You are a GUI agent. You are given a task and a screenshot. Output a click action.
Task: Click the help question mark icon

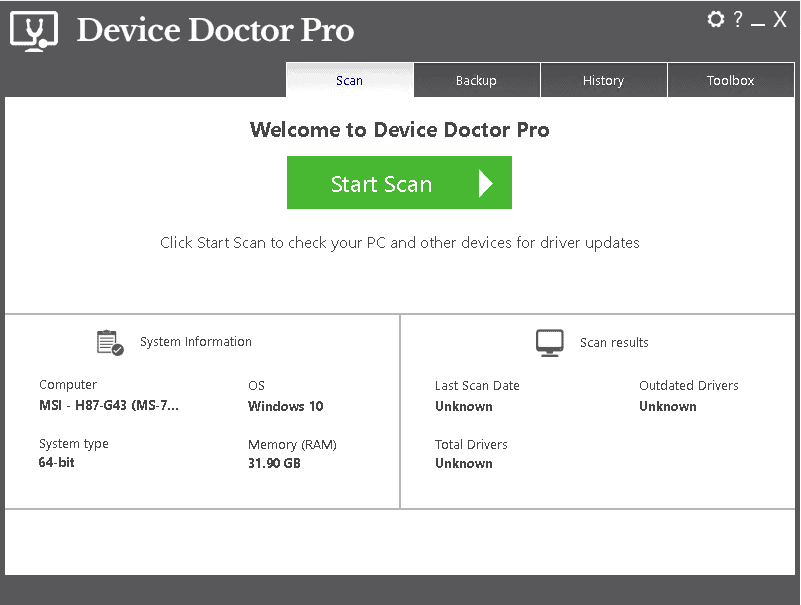[738, 18]
